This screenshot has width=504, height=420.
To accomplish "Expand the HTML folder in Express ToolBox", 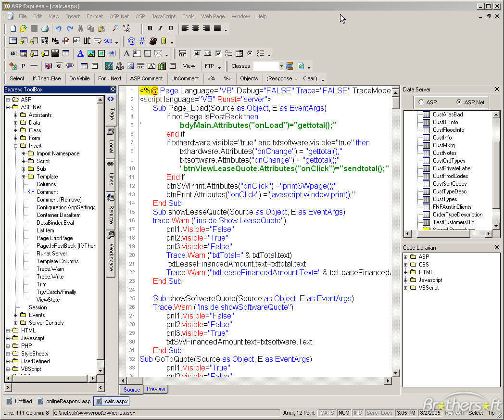I will 8,331.
